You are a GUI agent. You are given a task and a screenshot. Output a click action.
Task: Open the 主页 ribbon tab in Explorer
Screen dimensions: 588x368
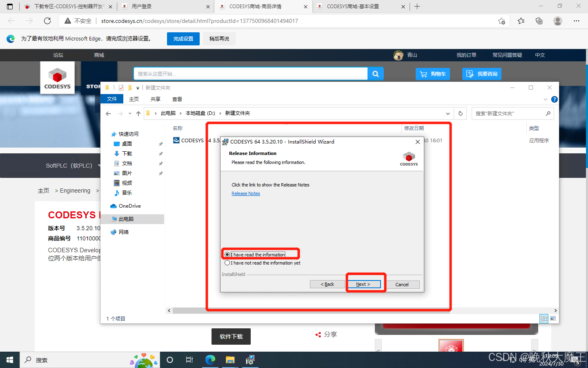(x=134, y=99)
